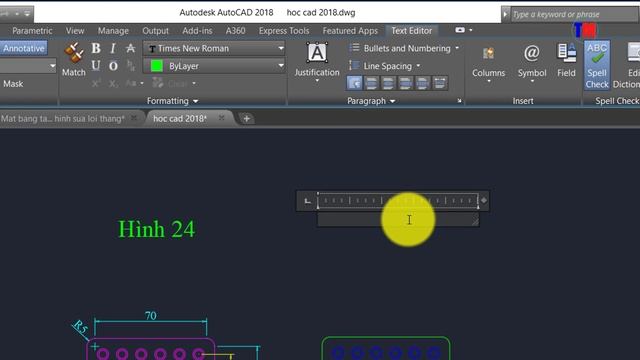Toggle Overline text formatting
Screen dimensions: 640x360
(x=113, y=66)
